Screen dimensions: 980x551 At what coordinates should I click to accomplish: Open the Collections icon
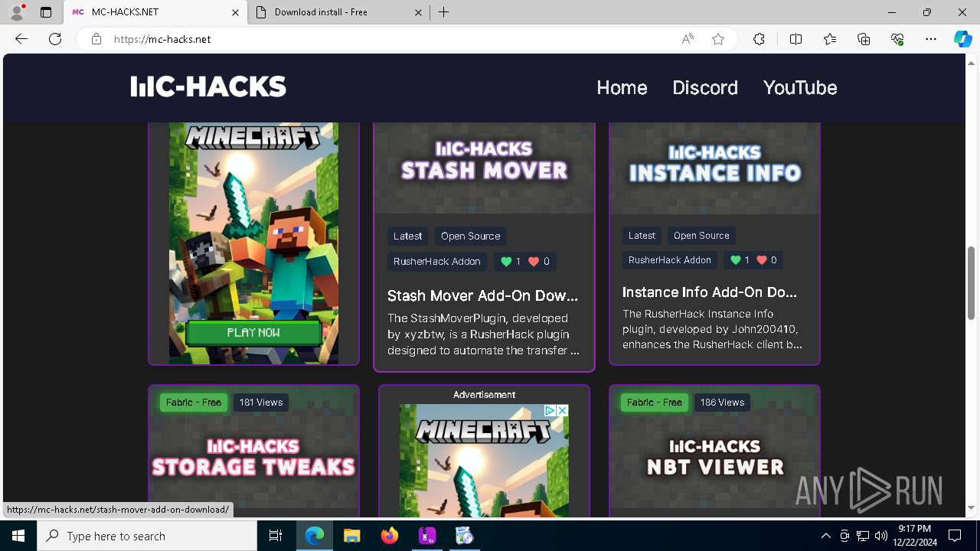click(x=864, y=39)
